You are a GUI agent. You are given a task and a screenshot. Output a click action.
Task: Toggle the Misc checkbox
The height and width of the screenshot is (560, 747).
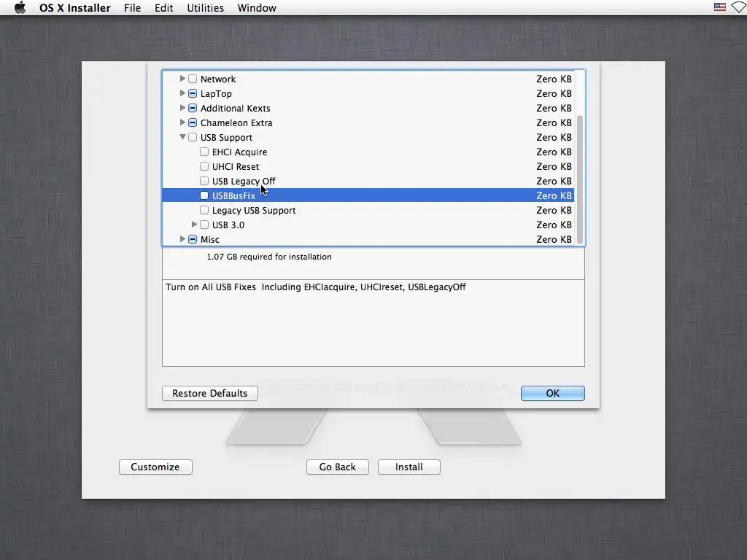(x=193, y=239)
